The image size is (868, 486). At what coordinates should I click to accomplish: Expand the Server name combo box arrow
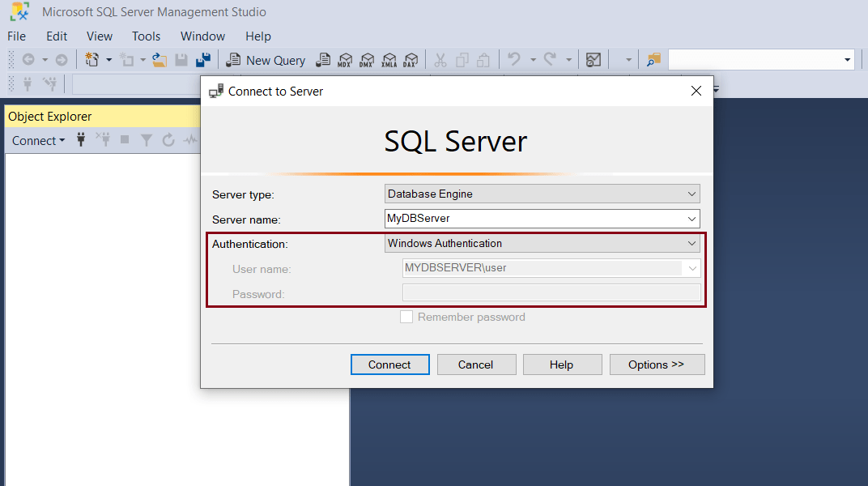(691, 219)
